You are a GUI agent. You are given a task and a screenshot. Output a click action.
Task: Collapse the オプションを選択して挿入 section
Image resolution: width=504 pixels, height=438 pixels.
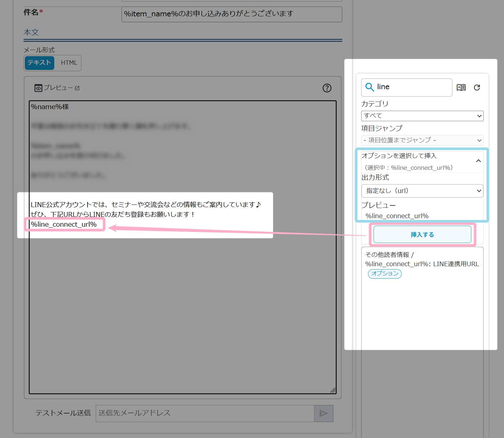point(478,161)
